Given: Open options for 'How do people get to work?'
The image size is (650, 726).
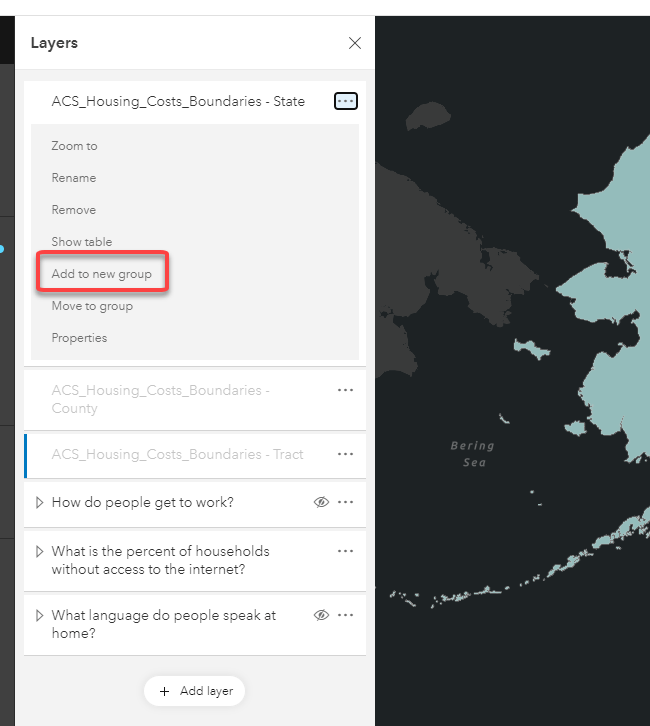Looking at the screenshot, I should click(x=345, y=502).
